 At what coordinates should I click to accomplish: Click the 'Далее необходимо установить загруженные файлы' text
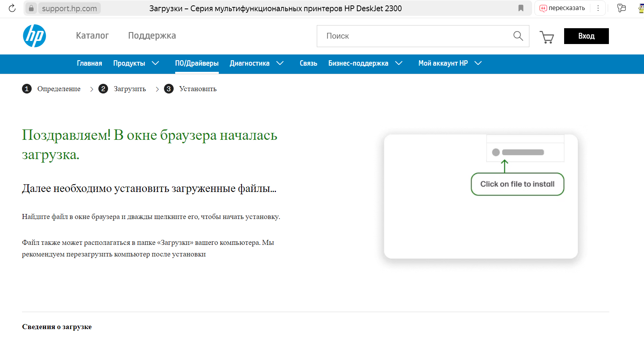click(x=149, y=188)
